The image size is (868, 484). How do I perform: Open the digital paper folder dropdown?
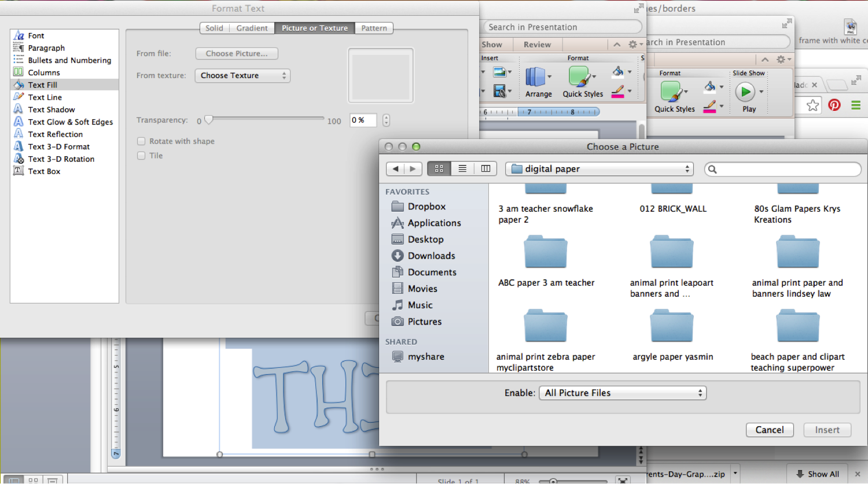point(599,169)
